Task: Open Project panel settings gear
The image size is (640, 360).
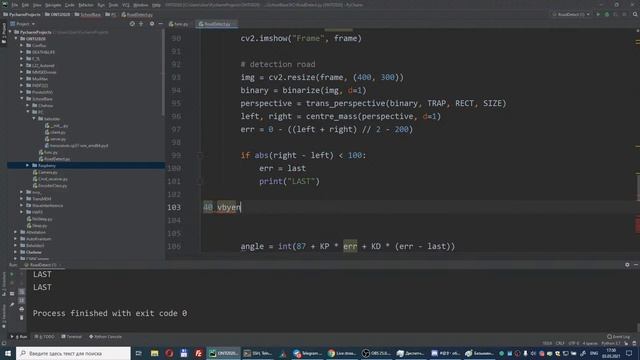Action: pyautogui.click(x=152, y=24)
